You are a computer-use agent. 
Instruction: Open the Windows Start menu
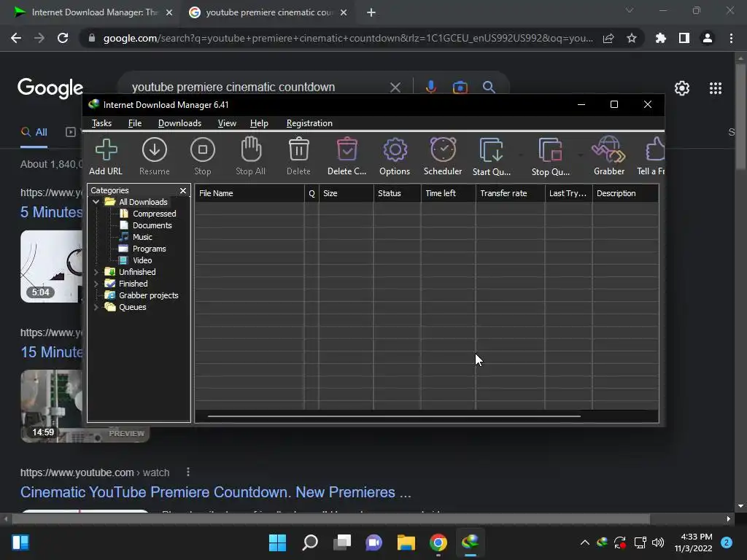(277, 542)
